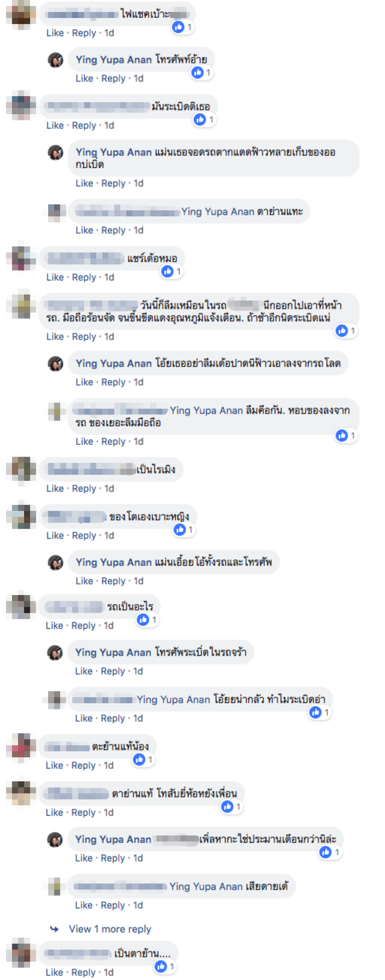Click like count on โทรศัพท์อ้าย reply
The image size is (385, 980).
tap(208, 72)
